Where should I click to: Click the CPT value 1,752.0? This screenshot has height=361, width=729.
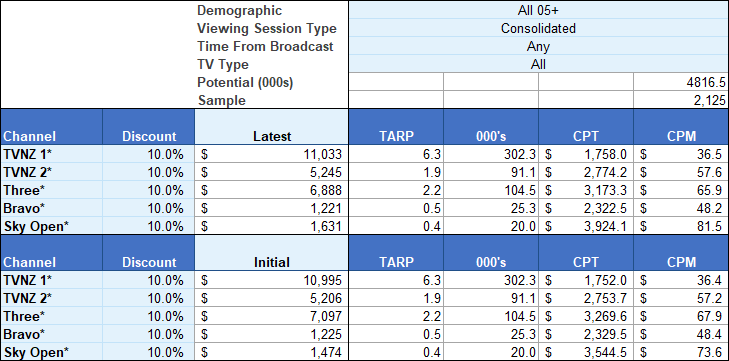coord(586,280)
